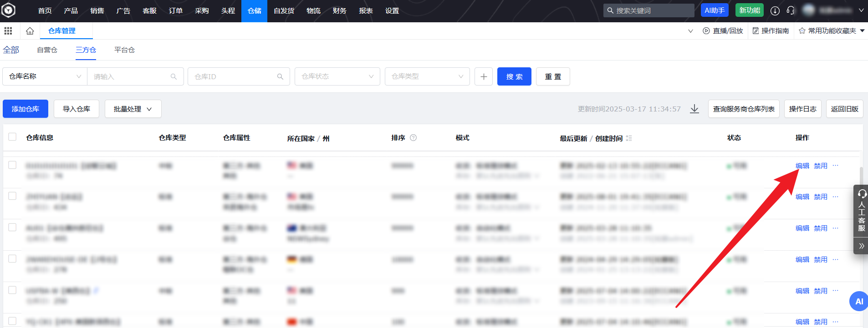Collapse the side widget with double chevron

click(861, 246)
